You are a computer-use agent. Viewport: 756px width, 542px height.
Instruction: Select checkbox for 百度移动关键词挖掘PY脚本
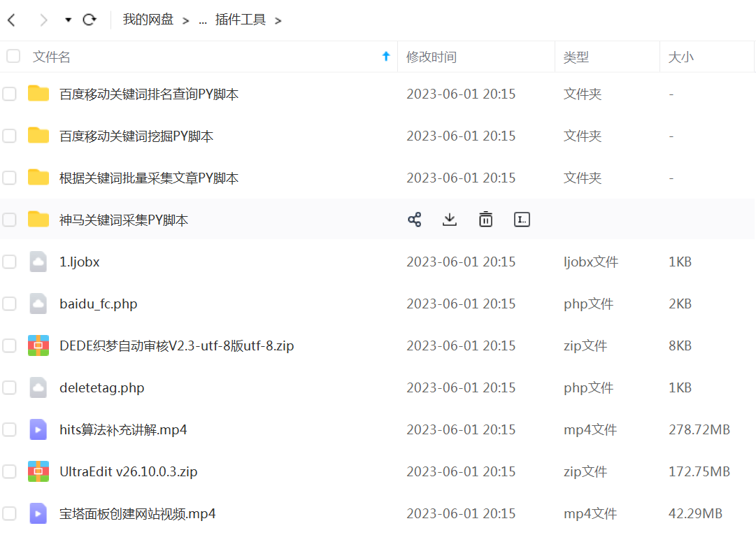point(9,136)
